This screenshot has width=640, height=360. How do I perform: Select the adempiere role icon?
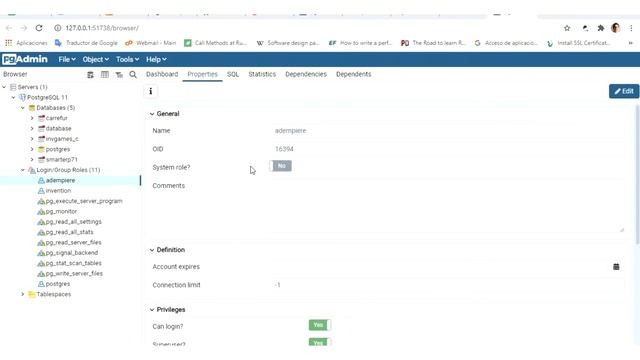pyautogui.click(x=41, y=180)
